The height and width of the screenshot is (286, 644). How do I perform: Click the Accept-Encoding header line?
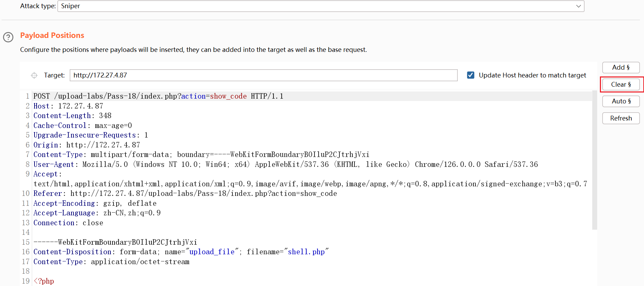pyautogui.click(x=95, y=203)
